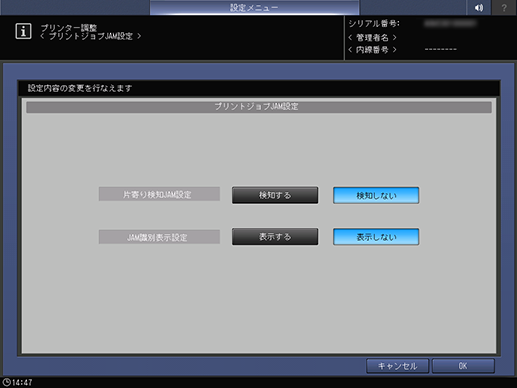Click the 管理者名 label
The image size is (517, 388).
(x=372, y=37)
